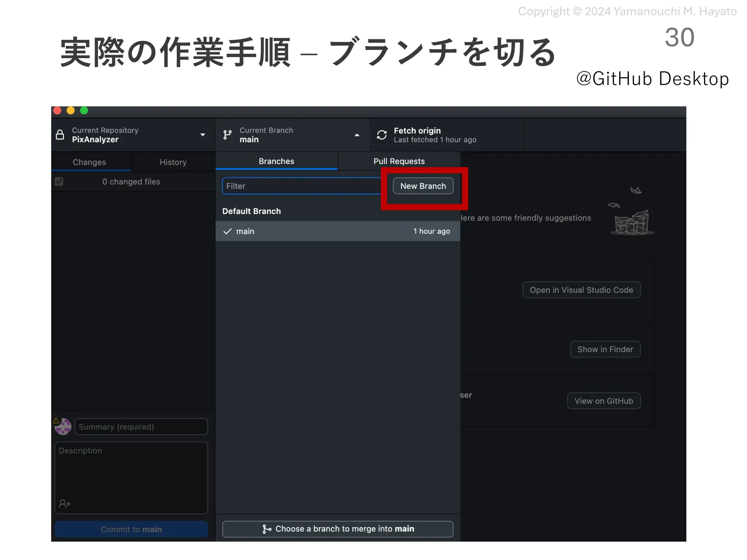Click into the Description text area
This screenshot has width=747, height=560.
[131, 478]
